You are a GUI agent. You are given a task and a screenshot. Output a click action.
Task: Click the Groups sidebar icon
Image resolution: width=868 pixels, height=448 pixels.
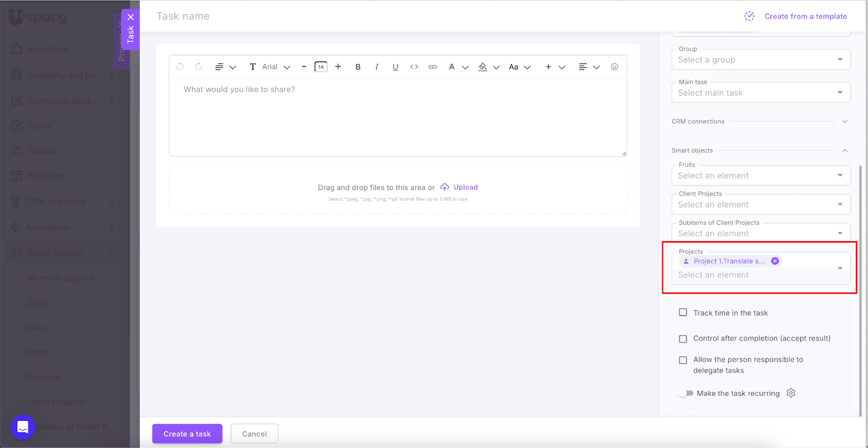(x=17, y=150)
